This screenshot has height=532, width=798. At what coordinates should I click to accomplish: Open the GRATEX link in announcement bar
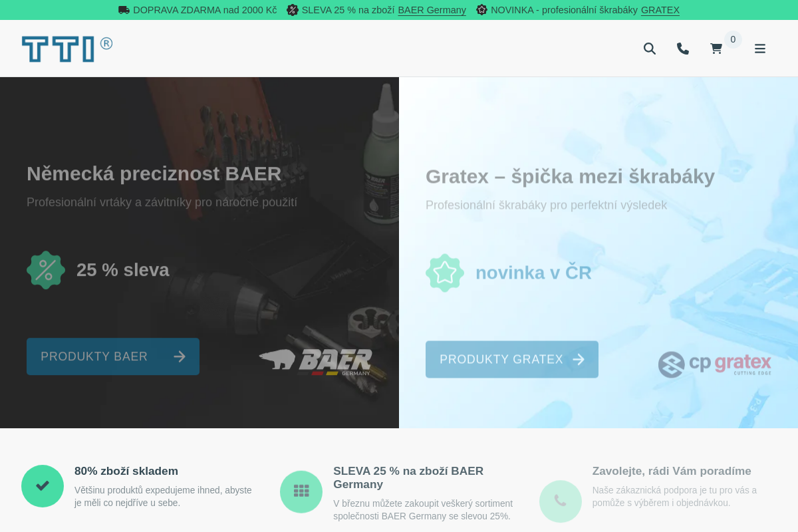click(x=660, y=10)
